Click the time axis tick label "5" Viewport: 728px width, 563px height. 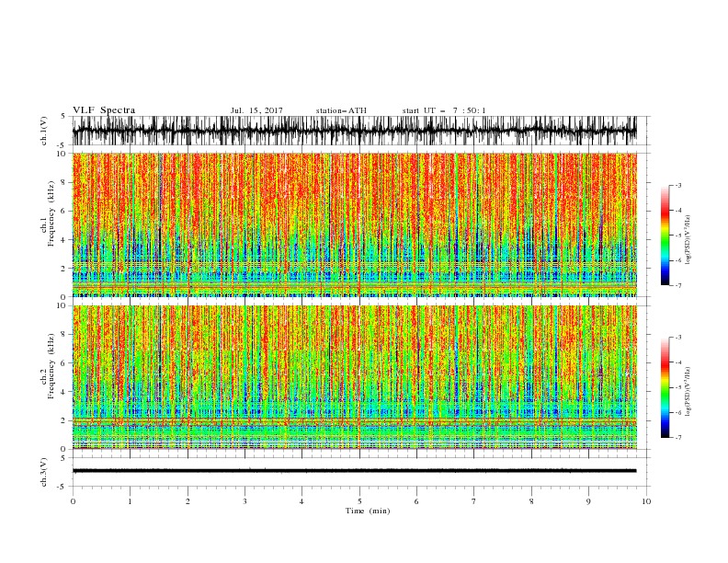point(359,501)
